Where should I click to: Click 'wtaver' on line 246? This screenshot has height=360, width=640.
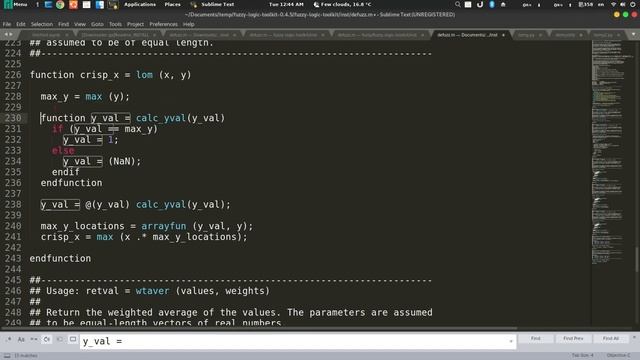click(152, 291)
